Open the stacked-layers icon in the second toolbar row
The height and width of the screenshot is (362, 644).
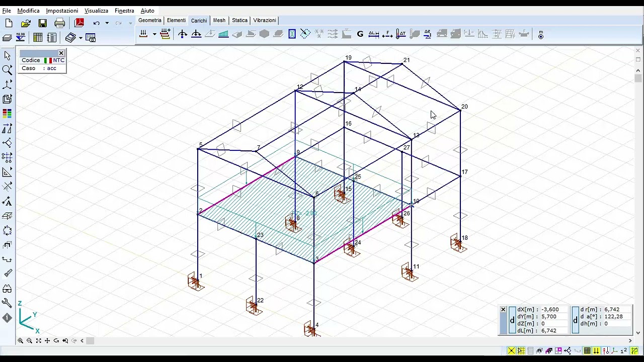pyautogui.click(x=7, y=38)
